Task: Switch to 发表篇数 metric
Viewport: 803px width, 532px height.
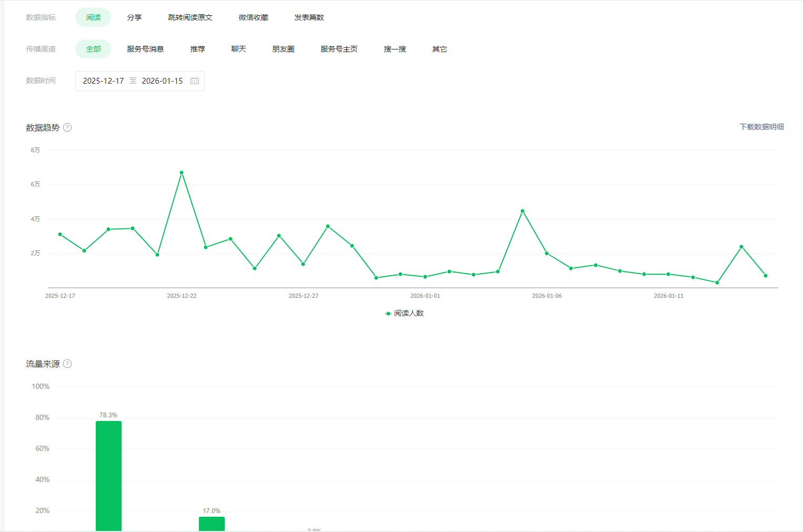Action: click(309, 17)
